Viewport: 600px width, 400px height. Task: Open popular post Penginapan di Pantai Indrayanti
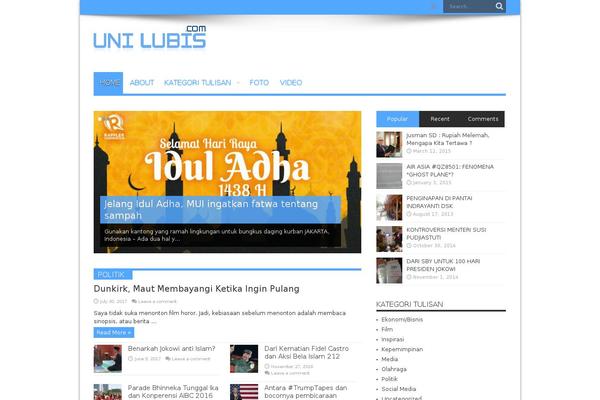tap(439, 202)
